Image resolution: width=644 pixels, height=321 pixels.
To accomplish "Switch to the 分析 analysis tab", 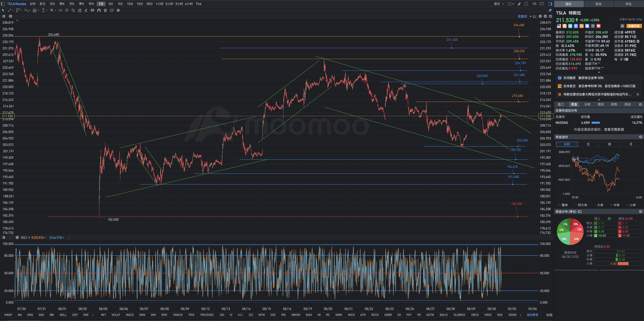I will tap(587, 104).
